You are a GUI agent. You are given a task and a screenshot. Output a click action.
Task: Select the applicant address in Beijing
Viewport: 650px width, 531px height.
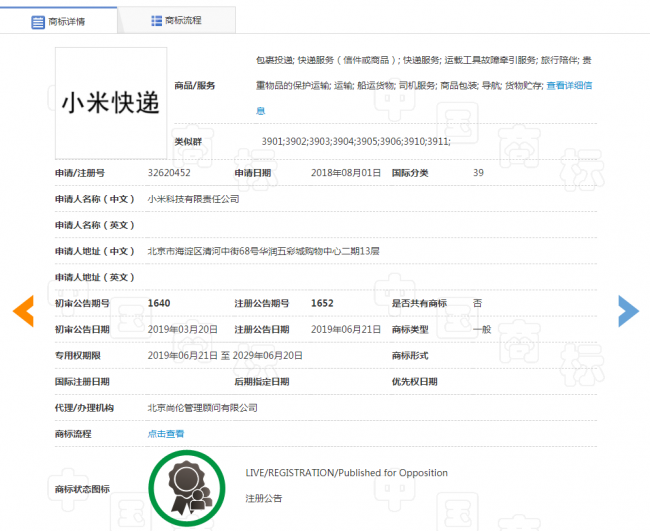coord(264,251)
